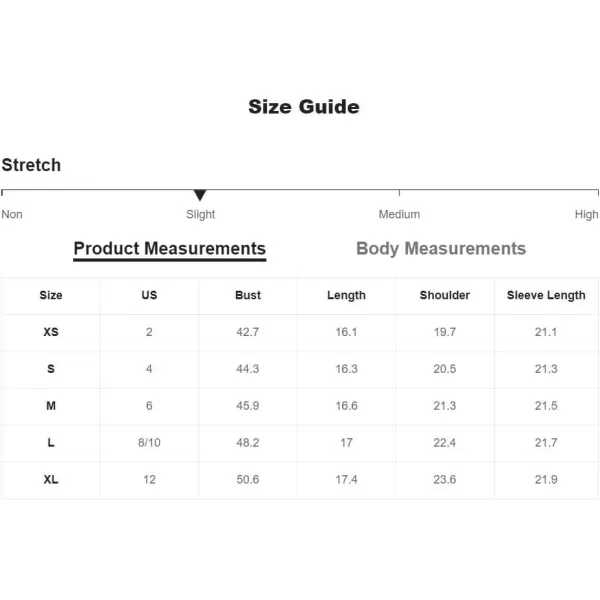Image resolution: width=600 pixels, height=600 pixels.
Task: Click the US column header
Action: coord(149,295)
